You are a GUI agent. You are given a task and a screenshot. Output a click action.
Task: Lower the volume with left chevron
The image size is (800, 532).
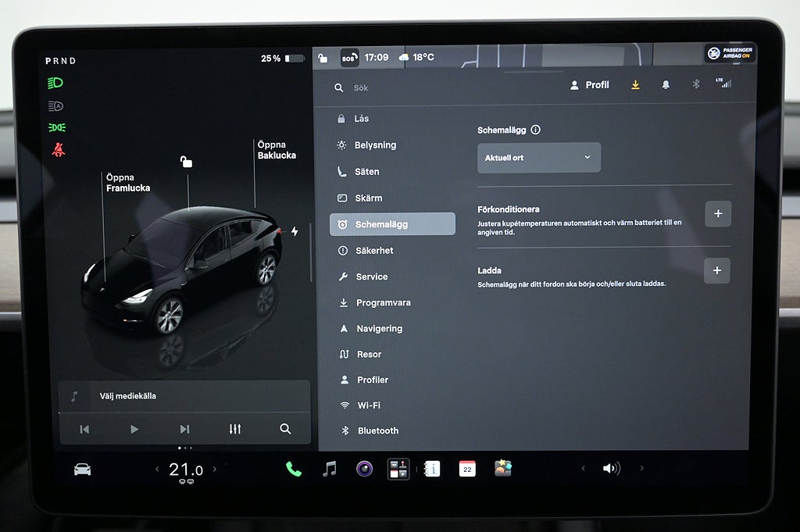pyautogui.click(x=583, y=468)
